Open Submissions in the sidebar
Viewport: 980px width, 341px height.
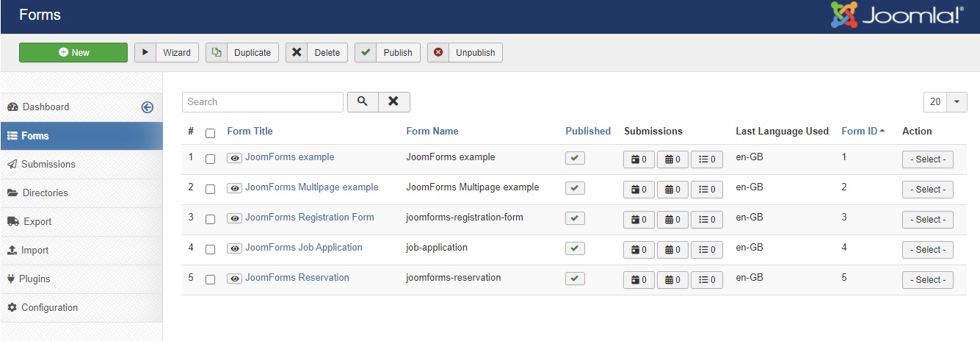(x=81, y=164)
